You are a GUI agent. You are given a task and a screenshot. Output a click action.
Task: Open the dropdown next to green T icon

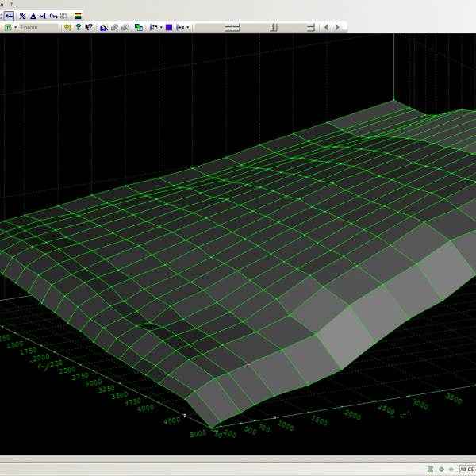pos(15,27)
